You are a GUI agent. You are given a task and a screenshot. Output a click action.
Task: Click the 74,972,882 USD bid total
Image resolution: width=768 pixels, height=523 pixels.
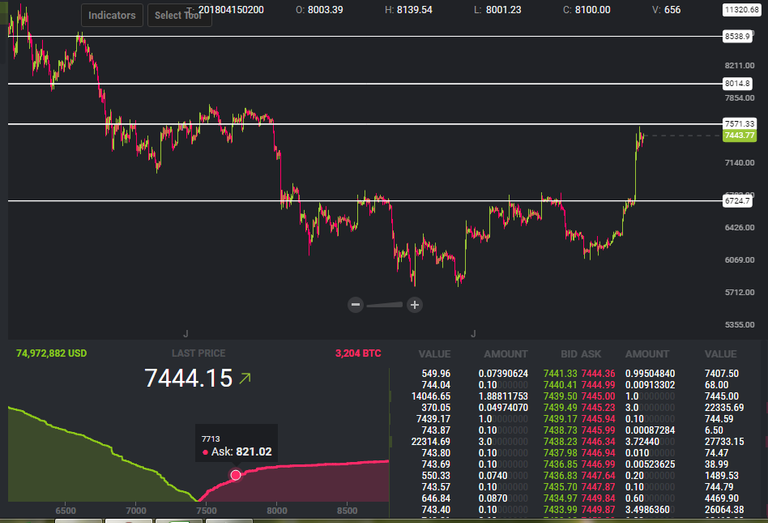pos(51,354)
